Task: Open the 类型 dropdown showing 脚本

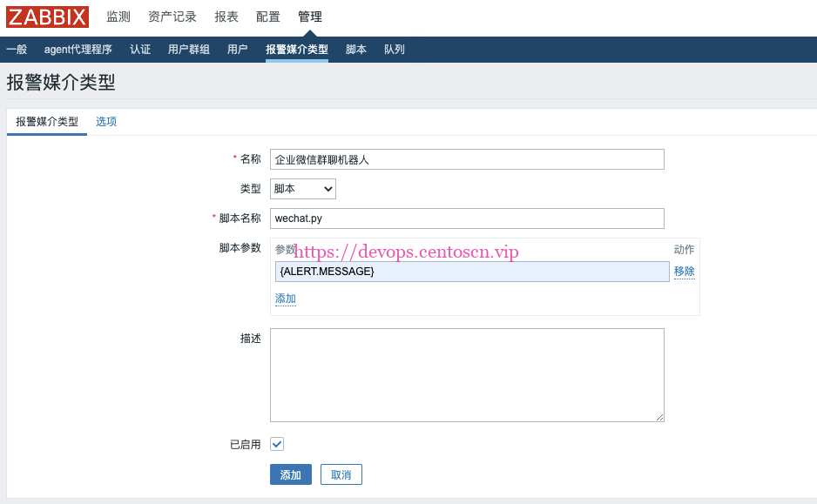Action: pos(302,188)
